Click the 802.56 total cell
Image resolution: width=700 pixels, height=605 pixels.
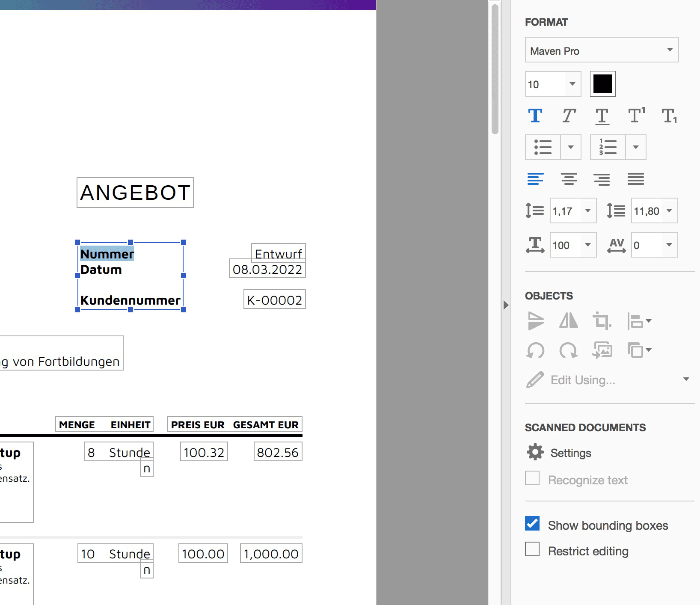click(x=278, y=452)
